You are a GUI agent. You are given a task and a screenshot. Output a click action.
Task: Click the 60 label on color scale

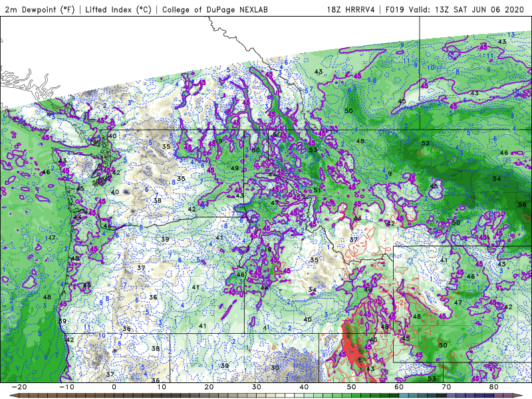pyautogui.click(x=399, y=387)
